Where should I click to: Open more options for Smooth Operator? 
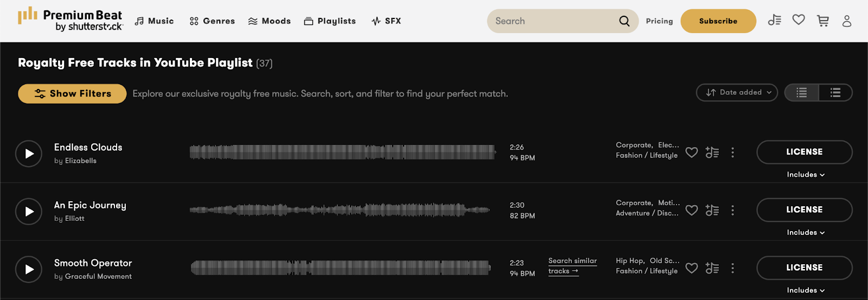(733, 268)
